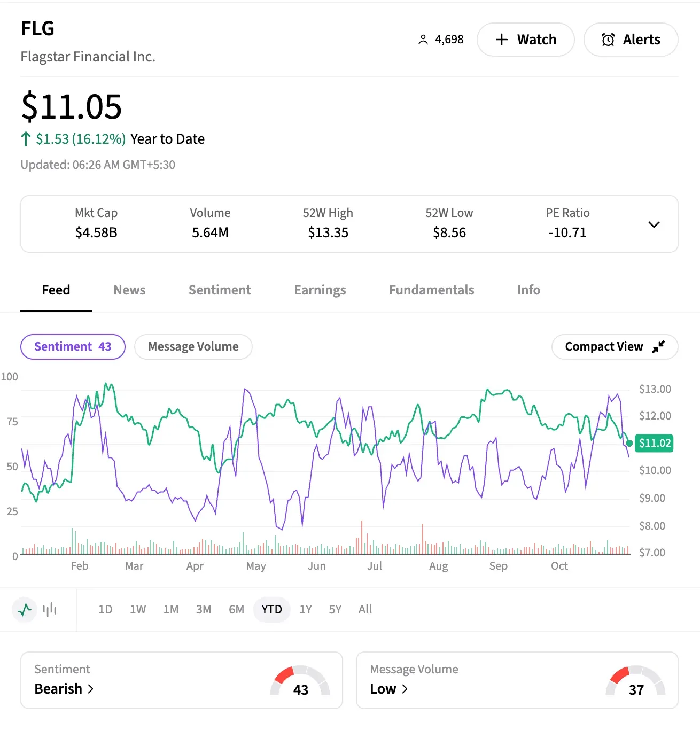Select the 1Y time range
700x730 pixels.
pos(306,609)
